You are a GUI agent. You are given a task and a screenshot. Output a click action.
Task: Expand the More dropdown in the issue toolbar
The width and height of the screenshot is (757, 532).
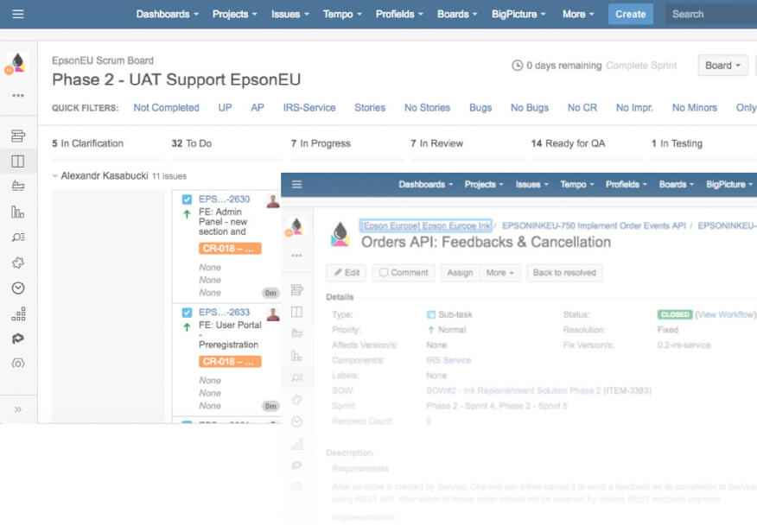point(499,273)
